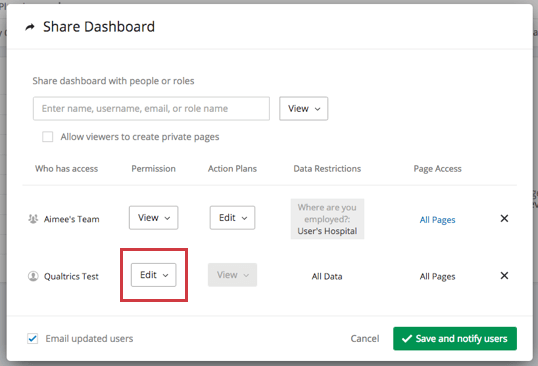Screen dimensions: 538x366
Task: Open the View dropdown beside the search field
Action: [303, 108]
